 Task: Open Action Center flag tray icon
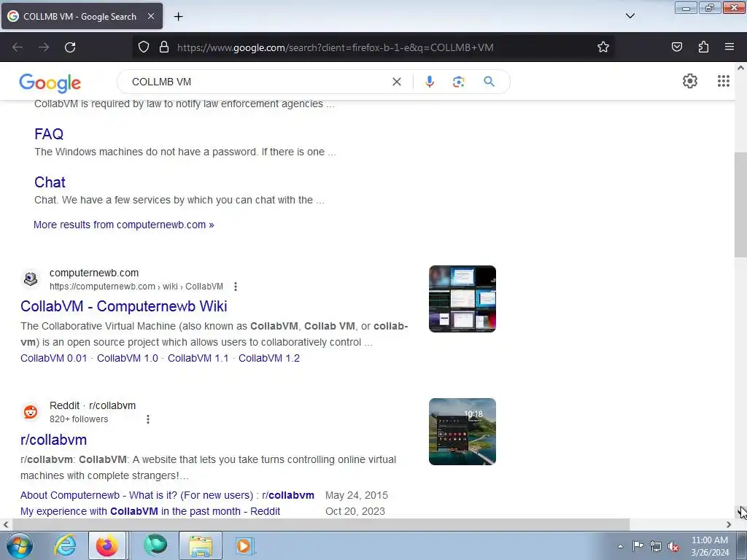pos(638,545)
